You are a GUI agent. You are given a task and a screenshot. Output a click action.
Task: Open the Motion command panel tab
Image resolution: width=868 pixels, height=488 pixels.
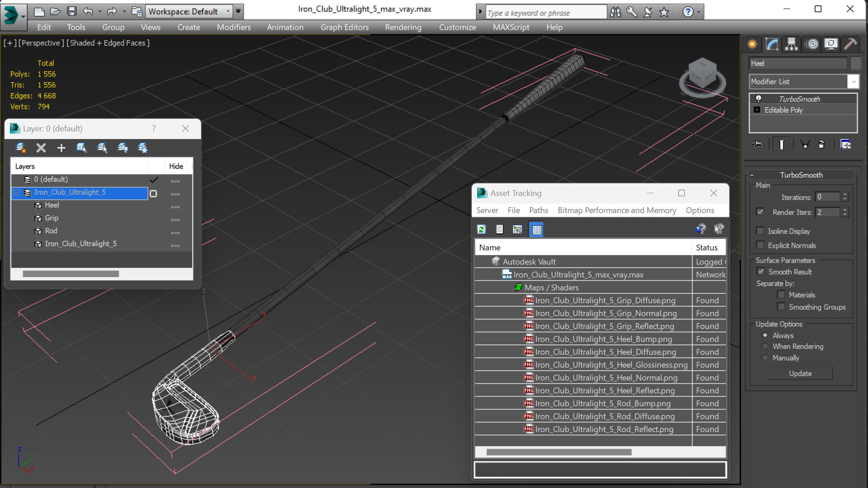(812, 44)
